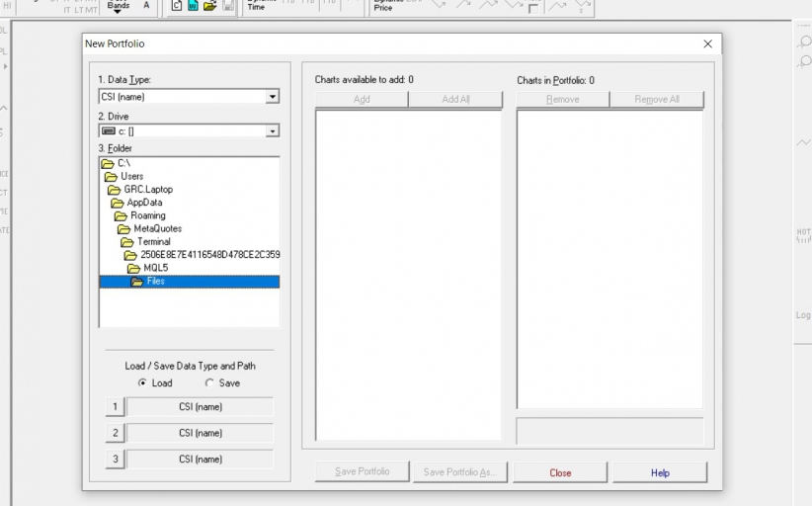Click the Terminal folder icon
812x506 pixels.
[x=127, y=242]
